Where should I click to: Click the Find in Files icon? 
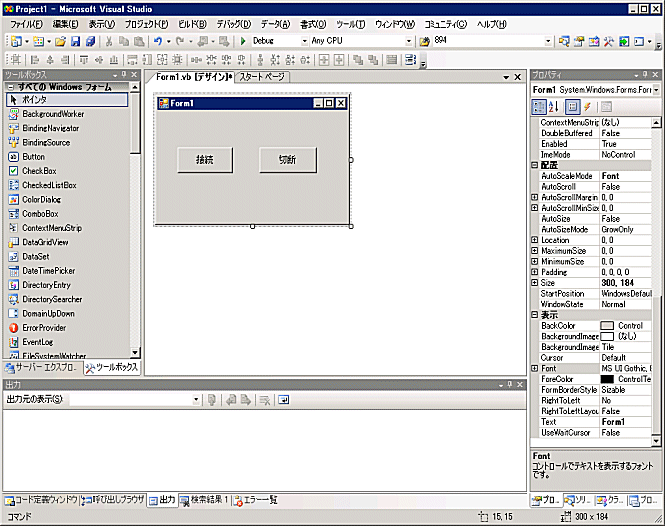[x=424, y=41]
